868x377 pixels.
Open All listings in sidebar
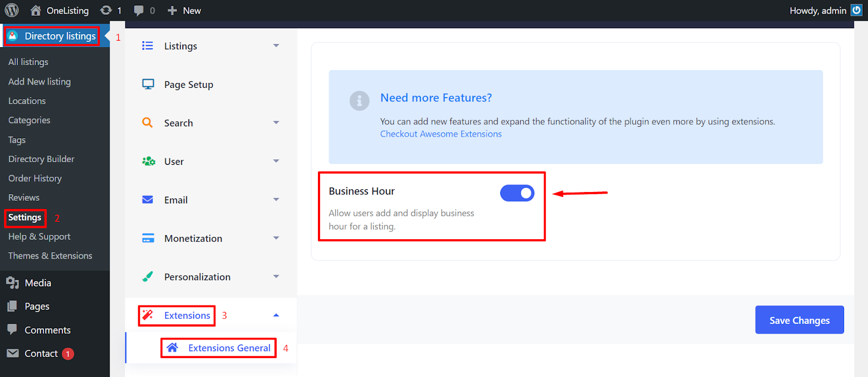28,62
